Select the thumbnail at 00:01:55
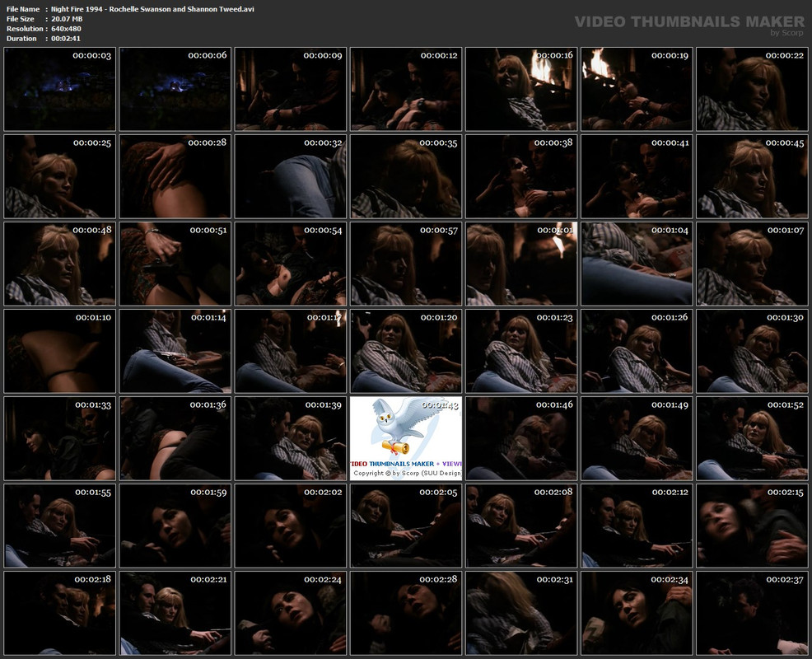 click(59, 526)
